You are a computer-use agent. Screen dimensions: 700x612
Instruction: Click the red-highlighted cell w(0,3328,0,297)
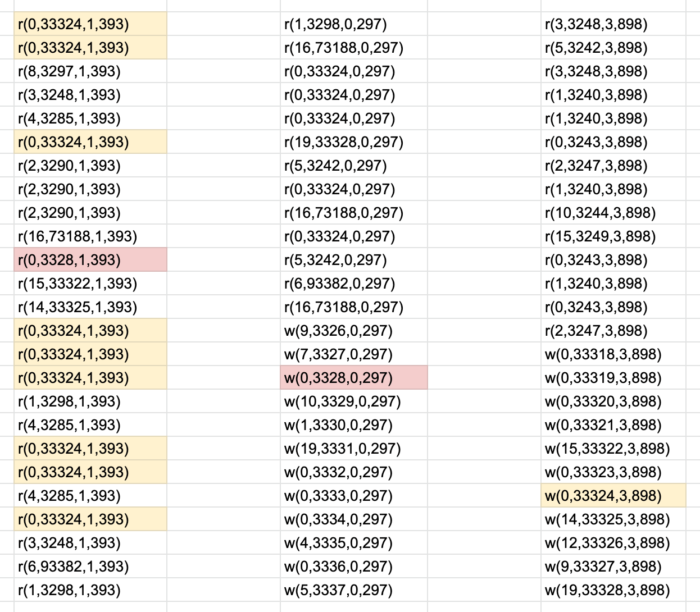pos(354,378)
